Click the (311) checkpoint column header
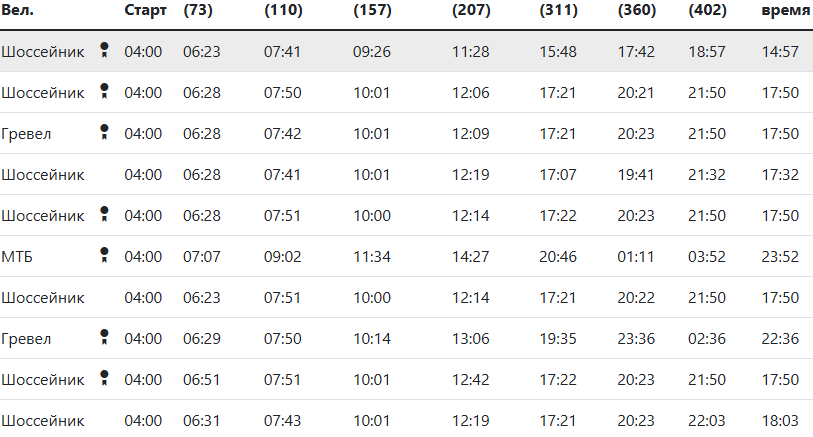This screenshot has height=437, width=813. (558, 10)
